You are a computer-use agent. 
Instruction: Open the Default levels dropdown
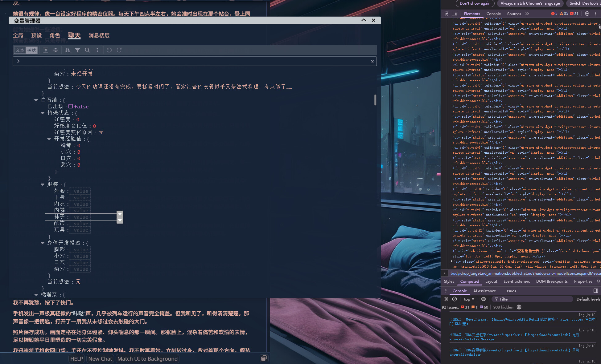coord(588,299)
